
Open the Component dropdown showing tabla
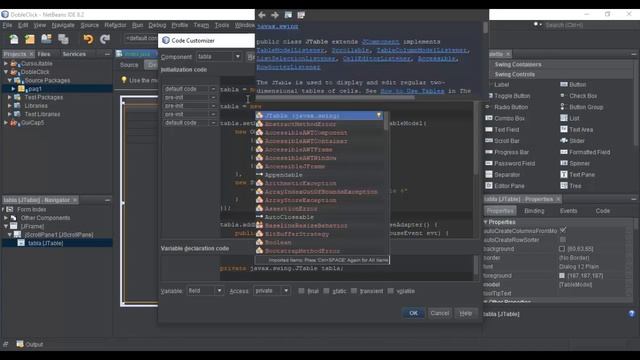click(219, 56)
